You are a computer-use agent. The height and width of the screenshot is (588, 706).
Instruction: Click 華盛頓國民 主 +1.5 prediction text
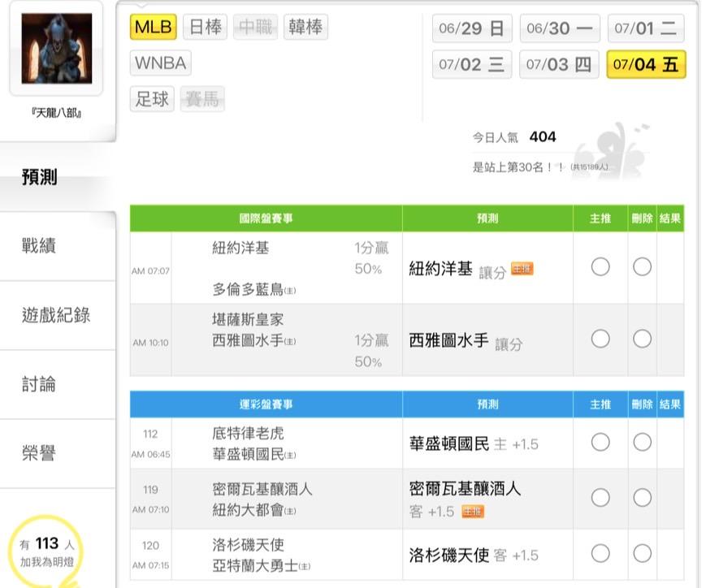click(474, 444)
